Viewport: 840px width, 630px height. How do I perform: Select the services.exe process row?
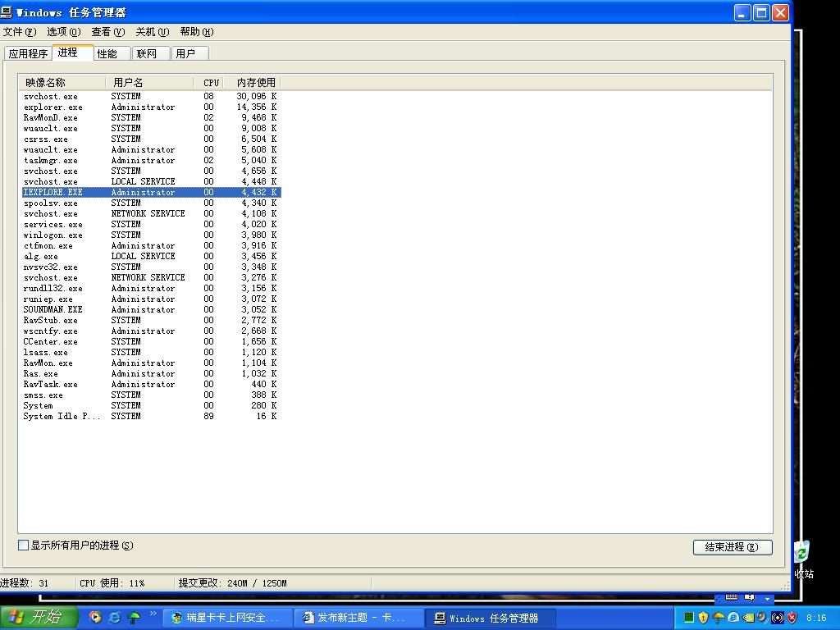[152, 225]
